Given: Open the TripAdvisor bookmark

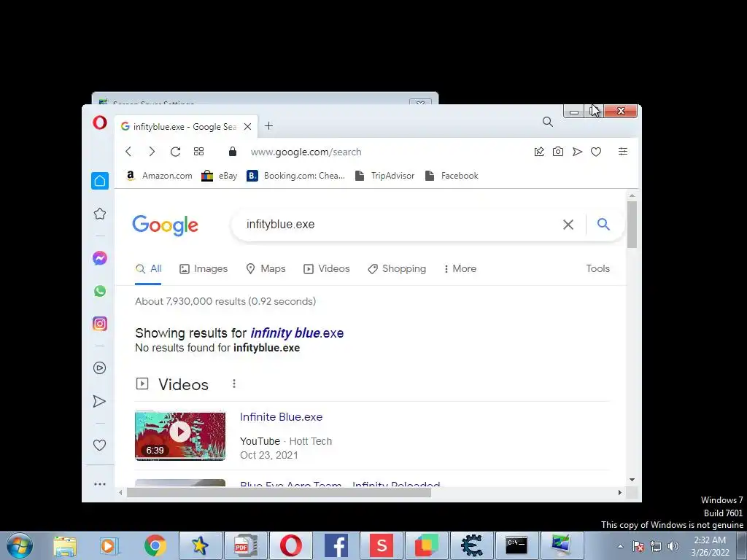Looking at the screenshot, I should (x=385, y=176).
